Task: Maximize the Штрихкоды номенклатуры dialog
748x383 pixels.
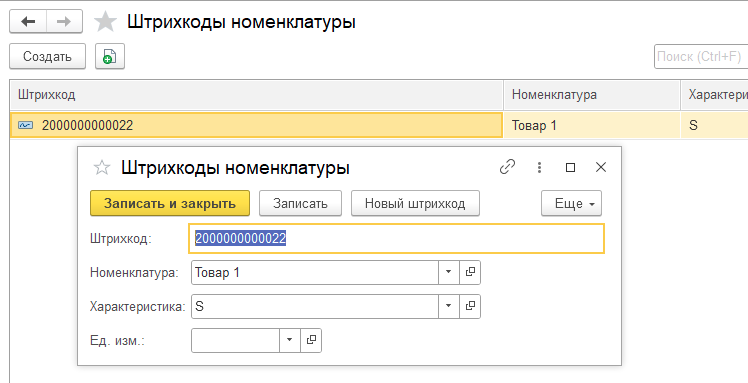Action: click(x=570, y=167)
